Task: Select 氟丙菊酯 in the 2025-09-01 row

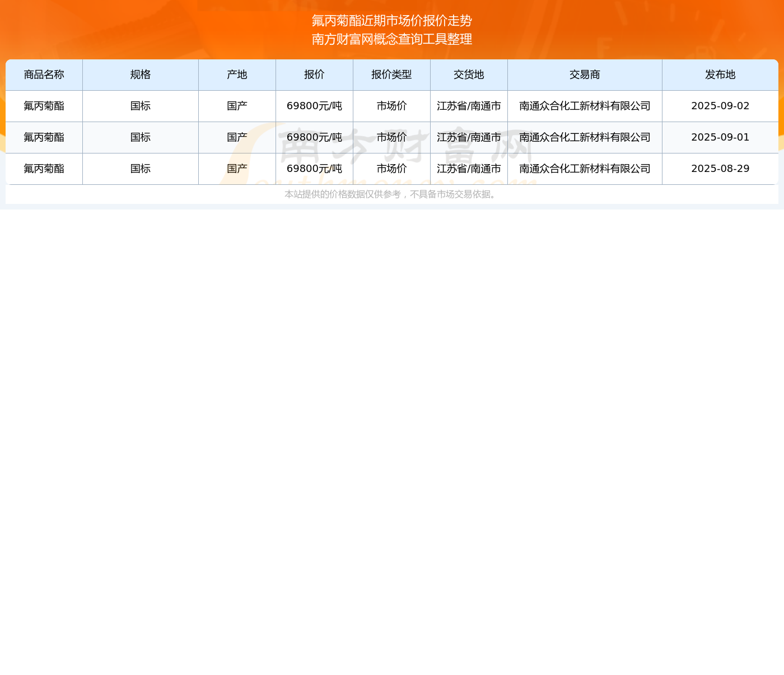Action: click(44, 137)
